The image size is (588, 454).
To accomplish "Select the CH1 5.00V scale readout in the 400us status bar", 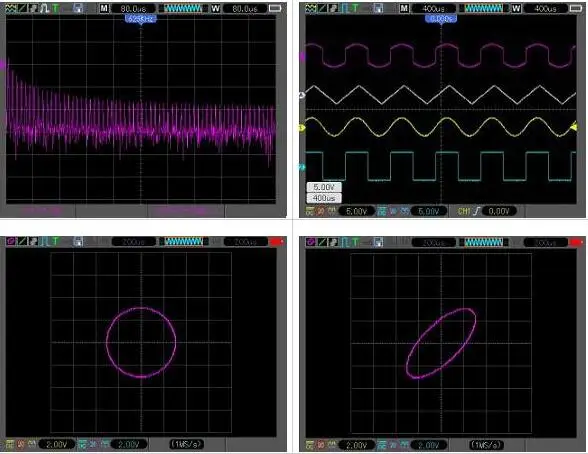I will pos(356,211).
